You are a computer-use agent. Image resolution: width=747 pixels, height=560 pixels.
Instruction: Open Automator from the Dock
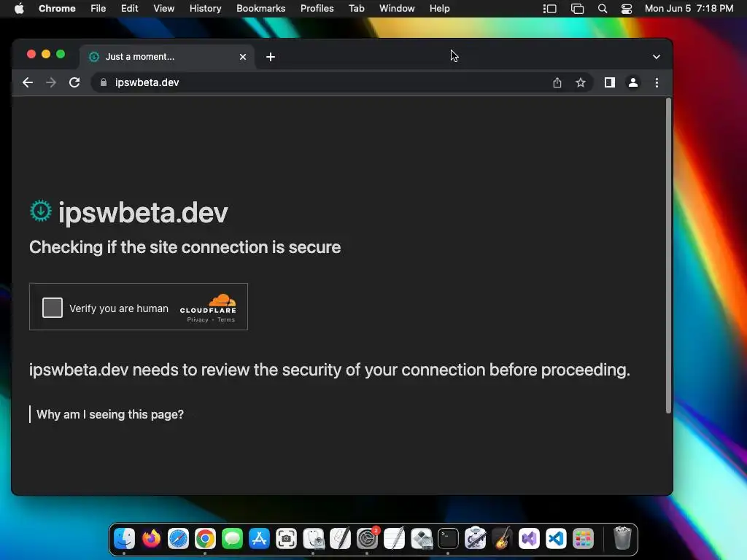coord(475,539)
